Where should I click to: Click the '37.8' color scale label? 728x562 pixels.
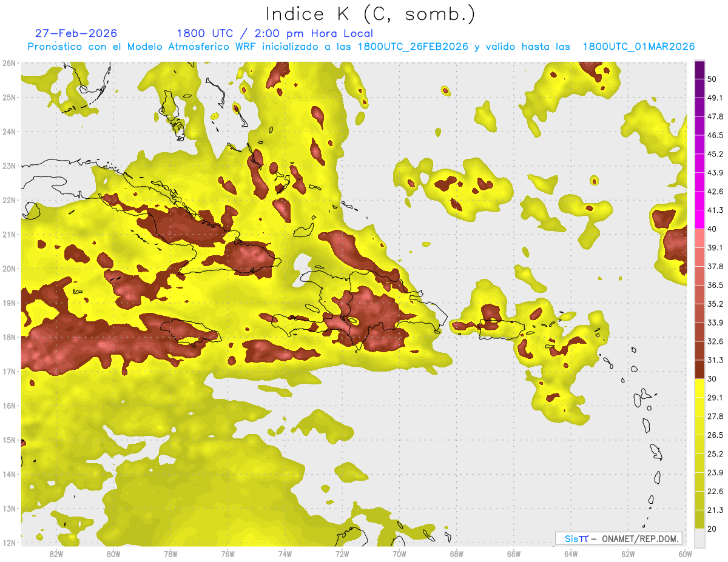pos(715,266)
